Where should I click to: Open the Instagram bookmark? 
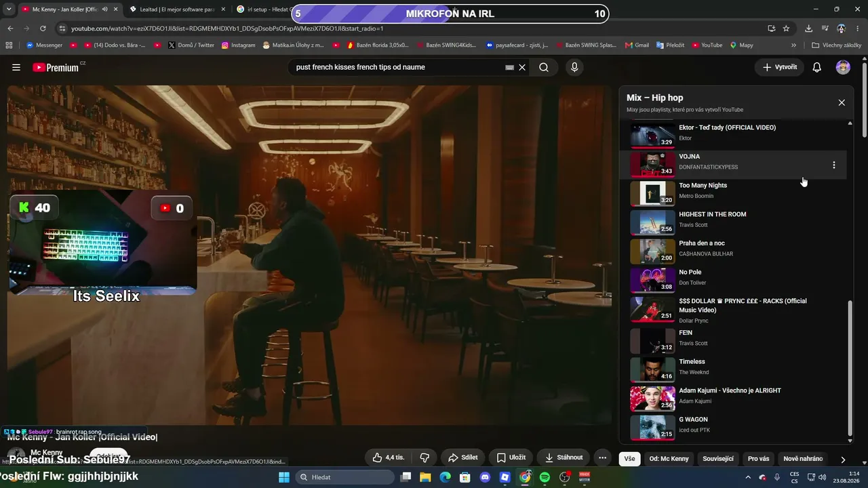(x=239, y=45)
